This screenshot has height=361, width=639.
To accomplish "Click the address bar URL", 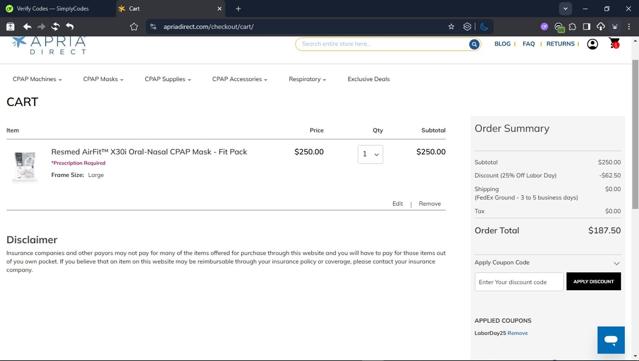I will pyautogui.click(x=209, y=26).
